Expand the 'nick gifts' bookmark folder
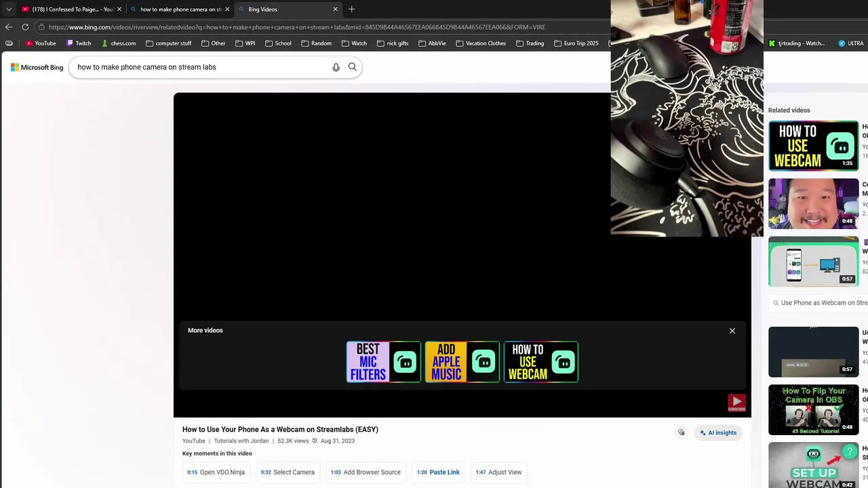 point(392,43)
